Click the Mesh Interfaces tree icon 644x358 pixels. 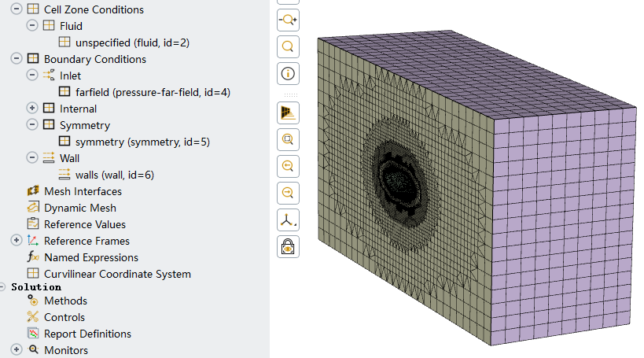coord(33,191)
